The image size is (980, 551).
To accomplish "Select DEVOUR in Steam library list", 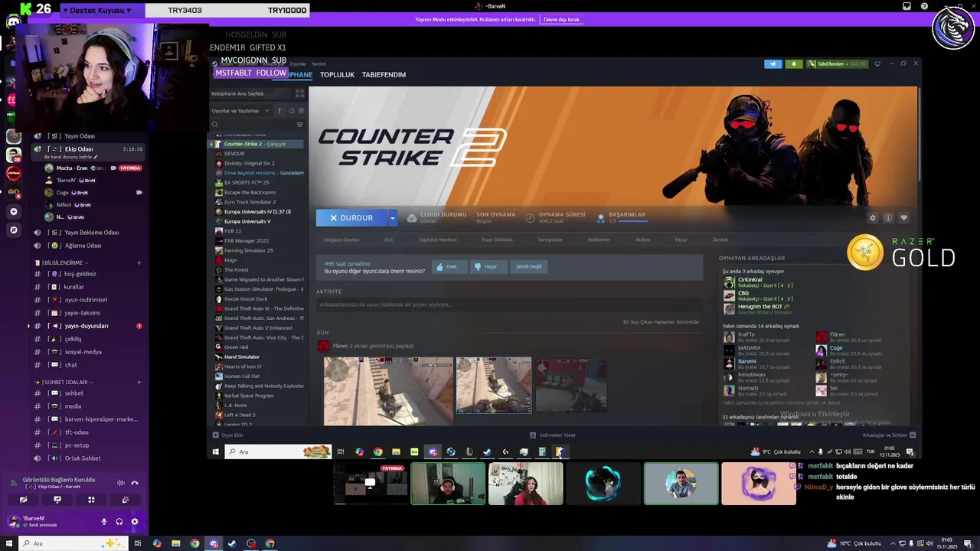I will 234,154.
